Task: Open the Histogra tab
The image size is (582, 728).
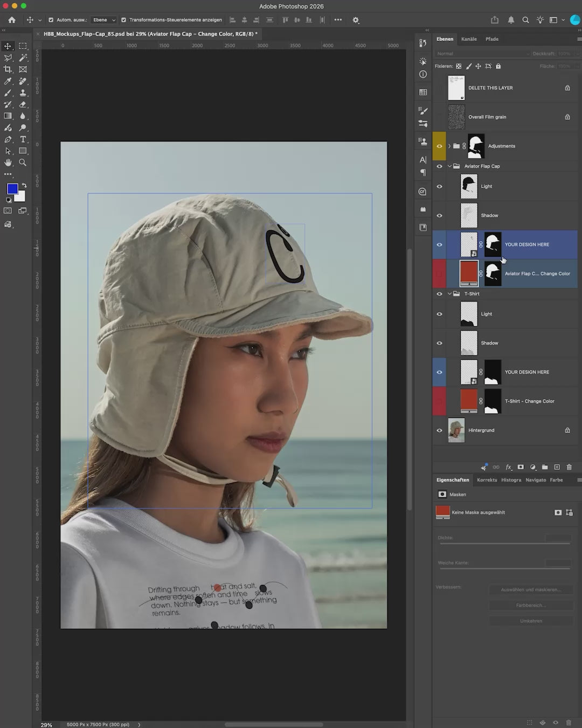Action: pyautogui.click(x=511, y=480)
